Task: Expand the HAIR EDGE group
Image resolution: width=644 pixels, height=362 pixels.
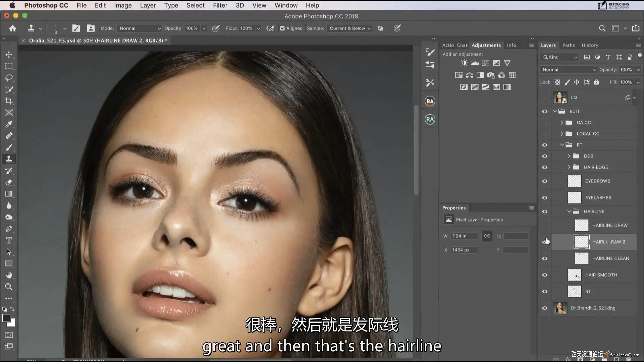Action: tap(569, 167)
